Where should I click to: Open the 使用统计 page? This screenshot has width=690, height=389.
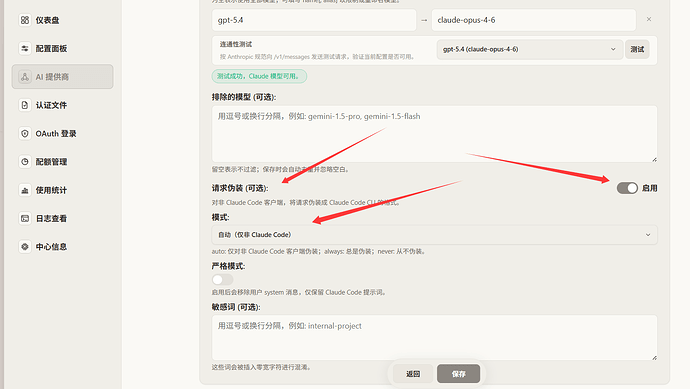tap(62, 190)
